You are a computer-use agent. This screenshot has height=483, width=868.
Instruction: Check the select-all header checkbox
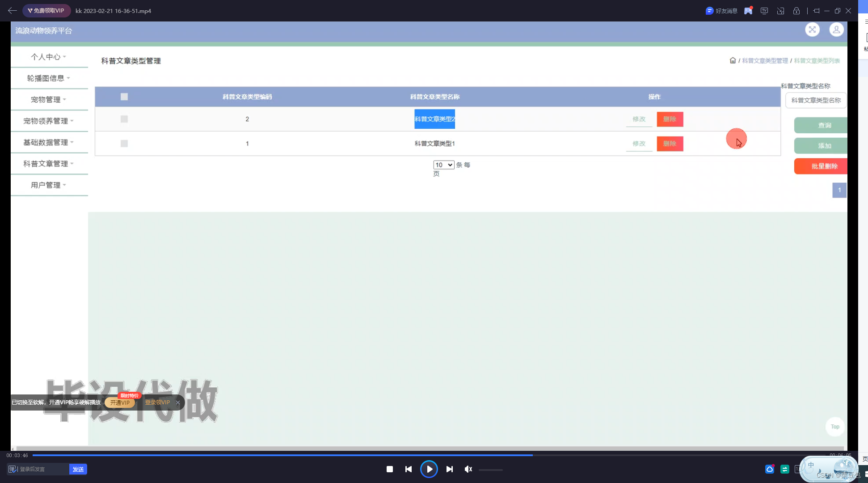pyautogui.click(x=124, y=97)
